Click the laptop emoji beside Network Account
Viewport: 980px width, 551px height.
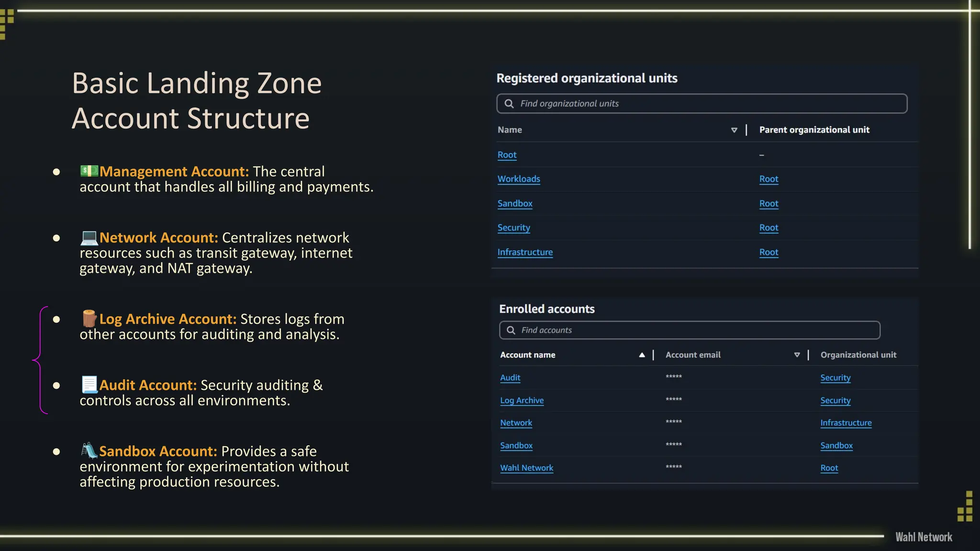click(89, 237)
